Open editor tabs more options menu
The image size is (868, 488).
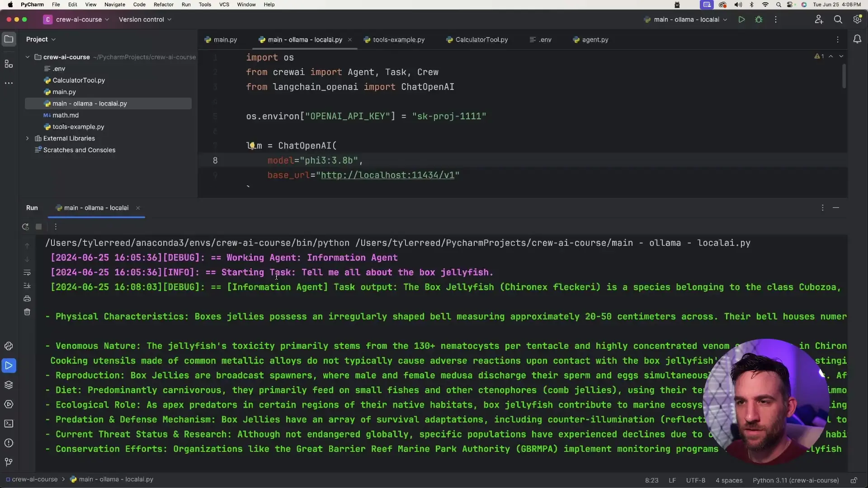838,40
